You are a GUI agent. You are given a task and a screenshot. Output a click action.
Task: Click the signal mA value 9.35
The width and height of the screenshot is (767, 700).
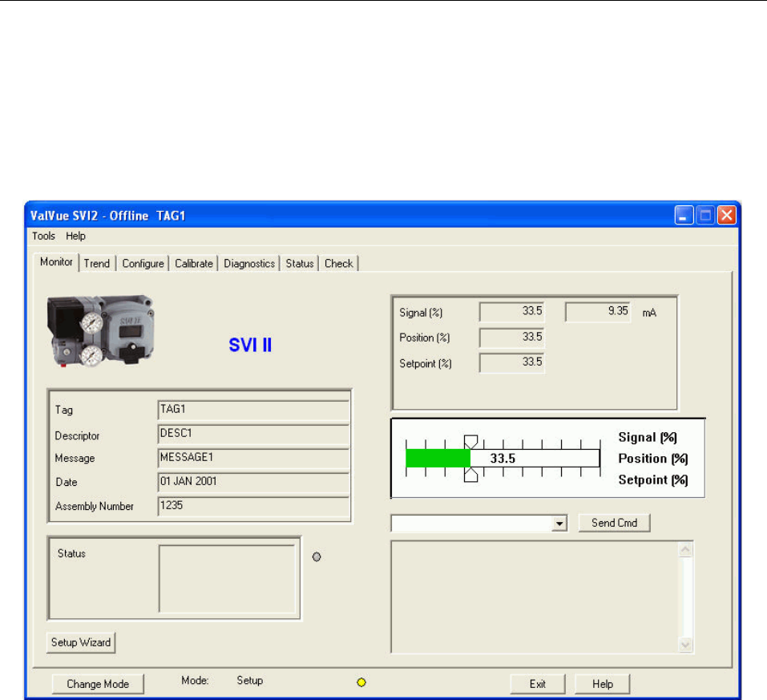tap(598, 312)
